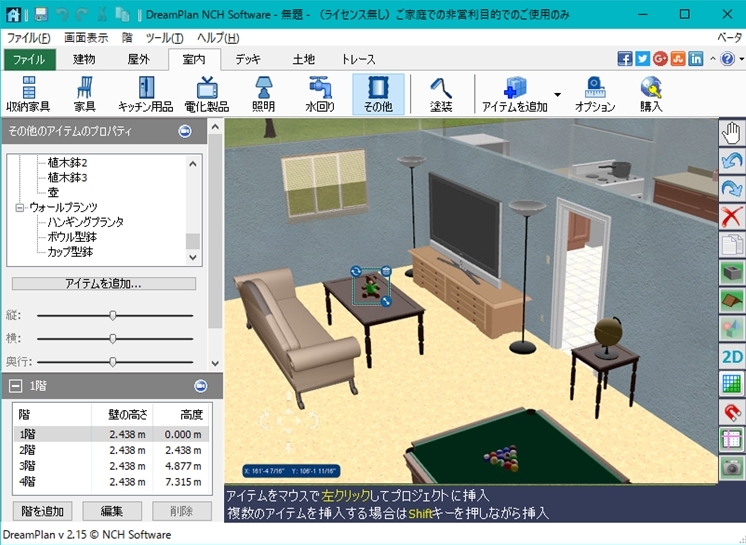Collapse the 1階 floor panel
Viewport: 746px width, 545px height.
tap(15, 386)
